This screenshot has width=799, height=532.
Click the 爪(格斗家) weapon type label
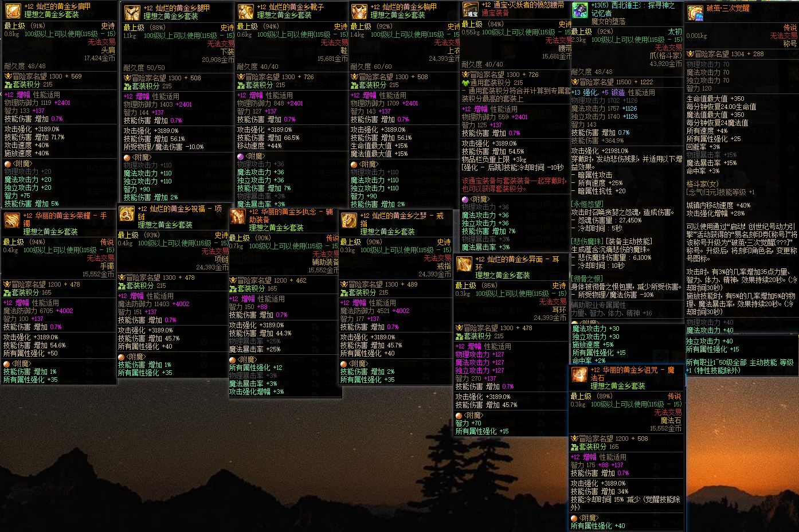665,56
